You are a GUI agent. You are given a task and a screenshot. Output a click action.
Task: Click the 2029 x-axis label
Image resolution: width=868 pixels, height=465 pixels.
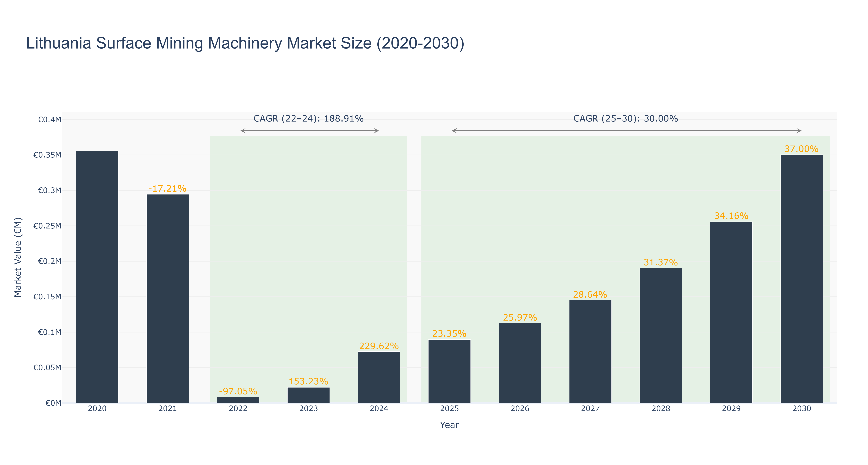click(x=731, y=409)
